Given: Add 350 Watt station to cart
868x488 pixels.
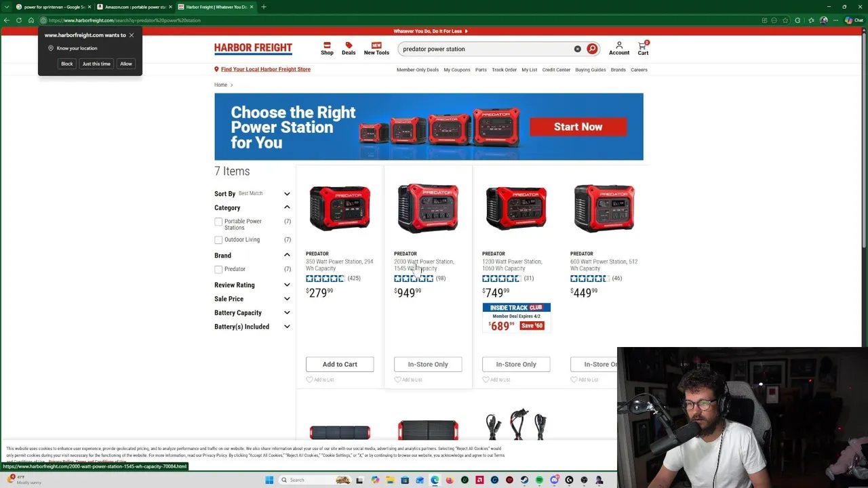Looking at the screenshot, I should coord(340,365).
